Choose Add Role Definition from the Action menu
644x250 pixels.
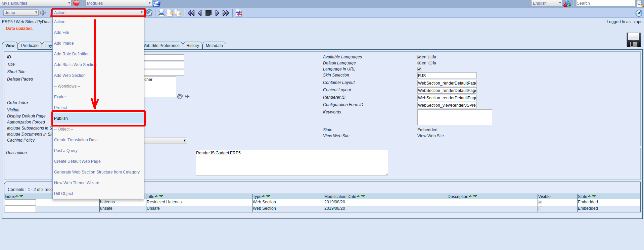[x=98, y=54]
